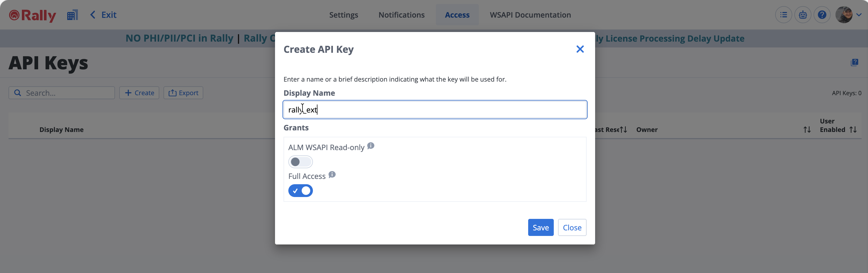Viewport: 868px width, 273px height.
Task: Click the user profile avatar
Action: point(844,15)
